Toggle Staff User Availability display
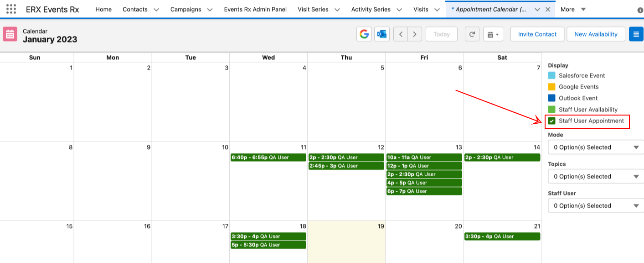 552,110
